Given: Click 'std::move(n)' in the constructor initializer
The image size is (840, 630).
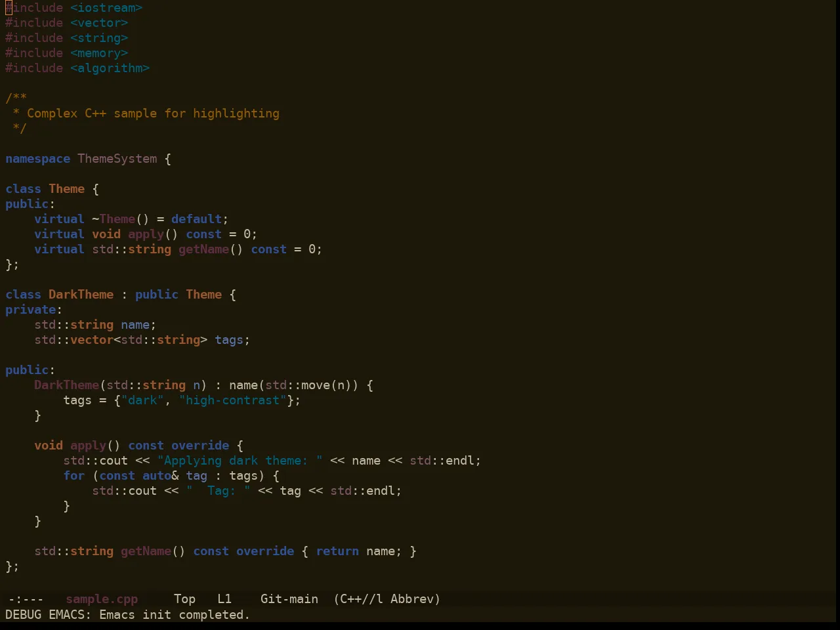Looking at the screenshot, I should (x=308, y=385).
